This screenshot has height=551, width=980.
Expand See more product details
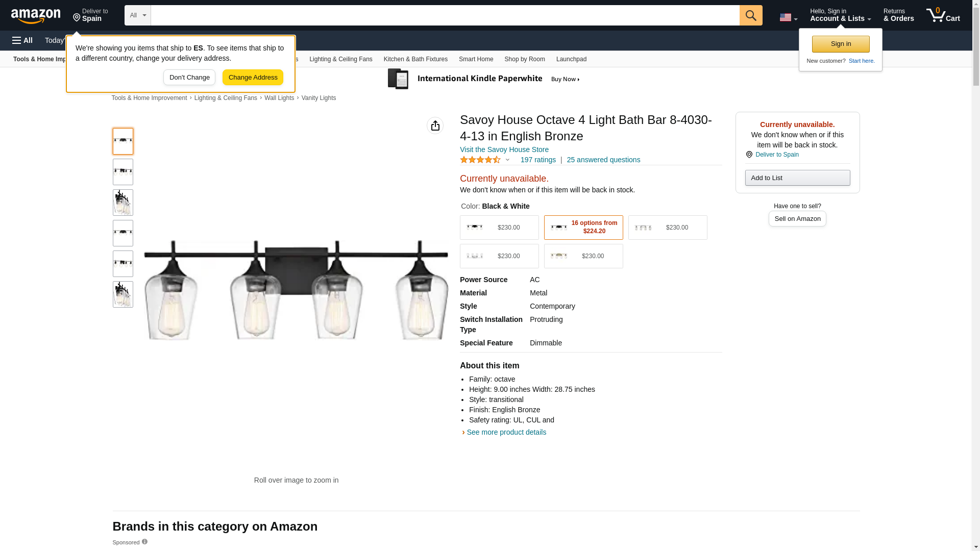[x=506, y=432]
